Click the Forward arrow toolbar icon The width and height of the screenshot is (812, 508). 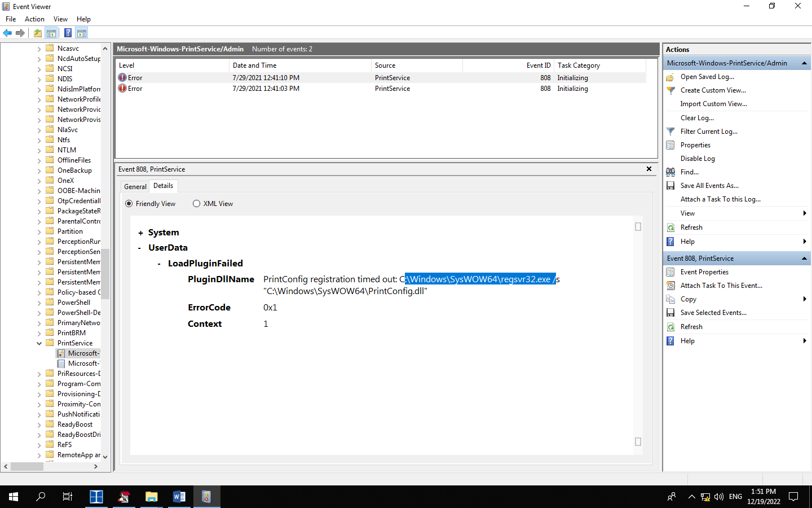(x=20, y=33)
